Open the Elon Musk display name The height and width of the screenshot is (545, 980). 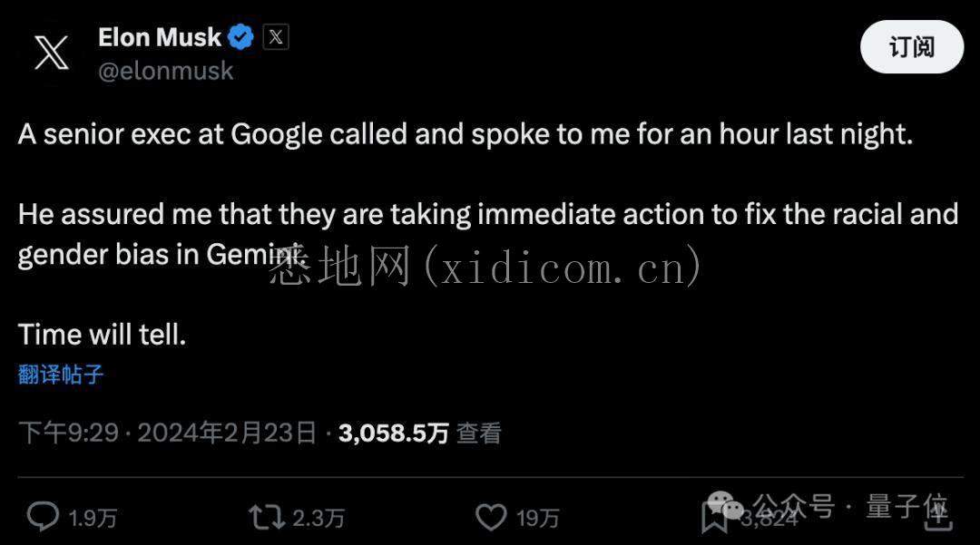coord(160,37)
